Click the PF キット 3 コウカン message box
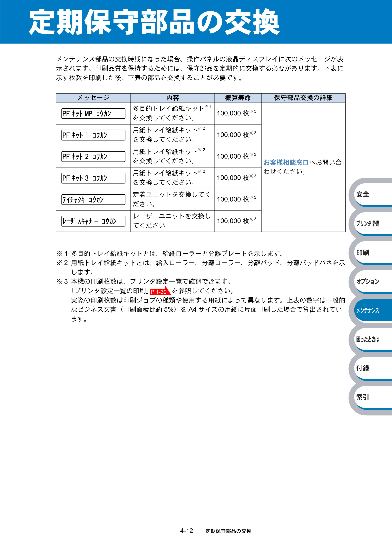This screenshot has height=555, width=392. point(93,178)
